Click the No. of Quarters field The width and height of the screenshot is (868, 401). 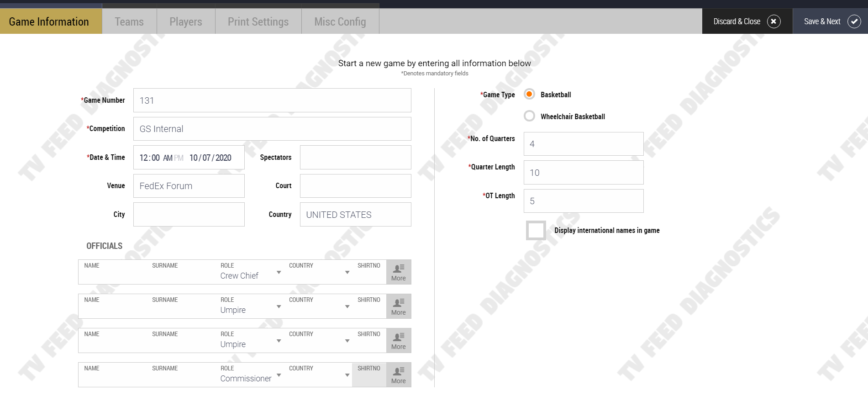pos(584,144)
